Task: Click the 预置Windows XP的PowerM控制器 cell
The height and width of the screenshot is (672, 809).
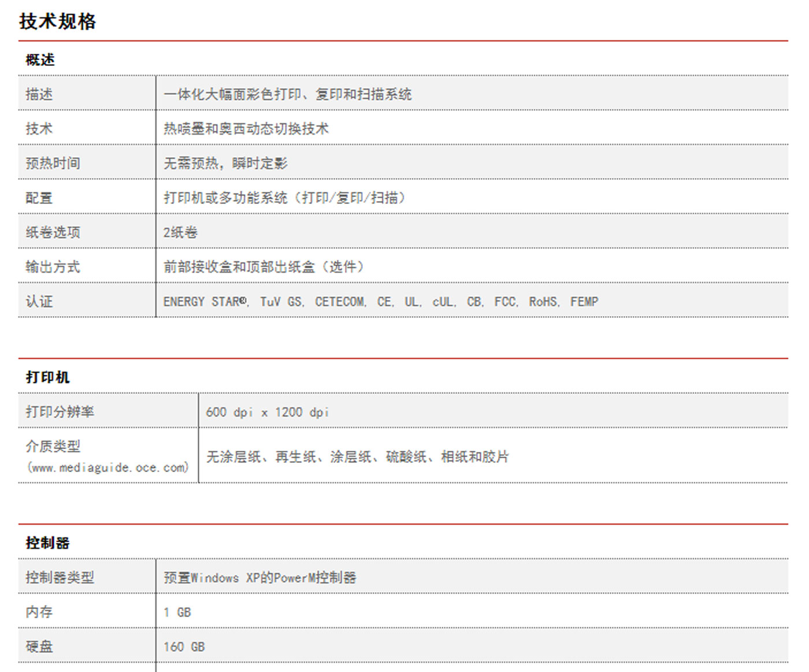Action: pyautogui.click(x=261, y=577)
